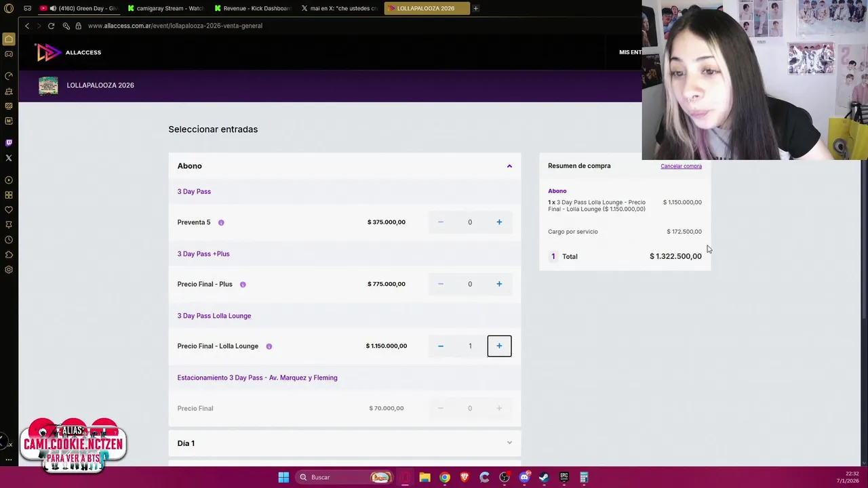Click the '3 Day Pass Lolla Lounge' heading
Viewport: 868px width, 488px height.
point(214,316)
